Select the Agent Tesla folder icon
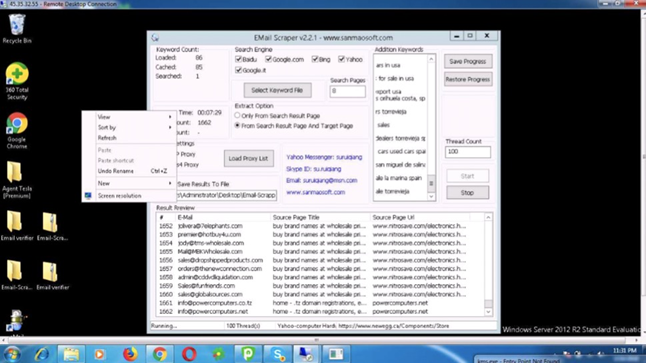 point(16,180)
